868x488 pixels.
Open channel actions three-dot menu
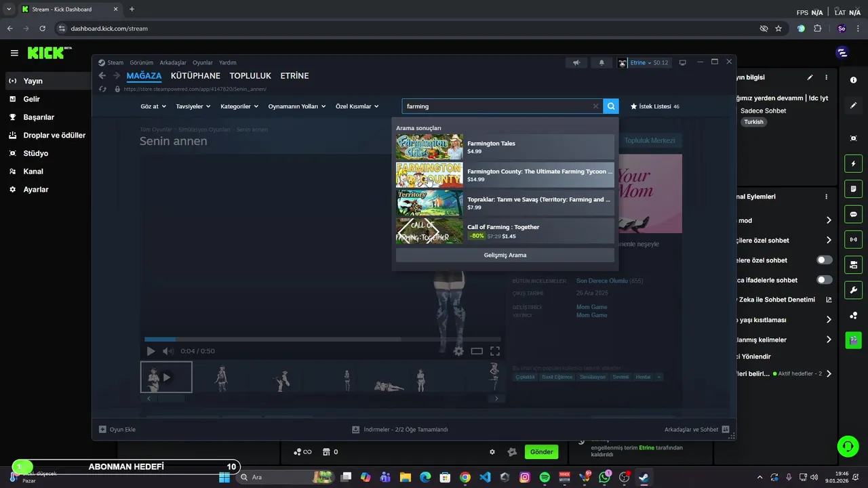[826, 197]
